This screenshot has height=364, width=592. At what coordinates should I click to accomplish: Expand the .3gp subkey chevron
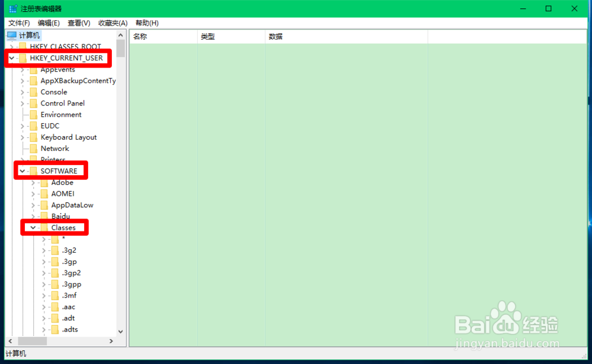click(x=43, y=261)
